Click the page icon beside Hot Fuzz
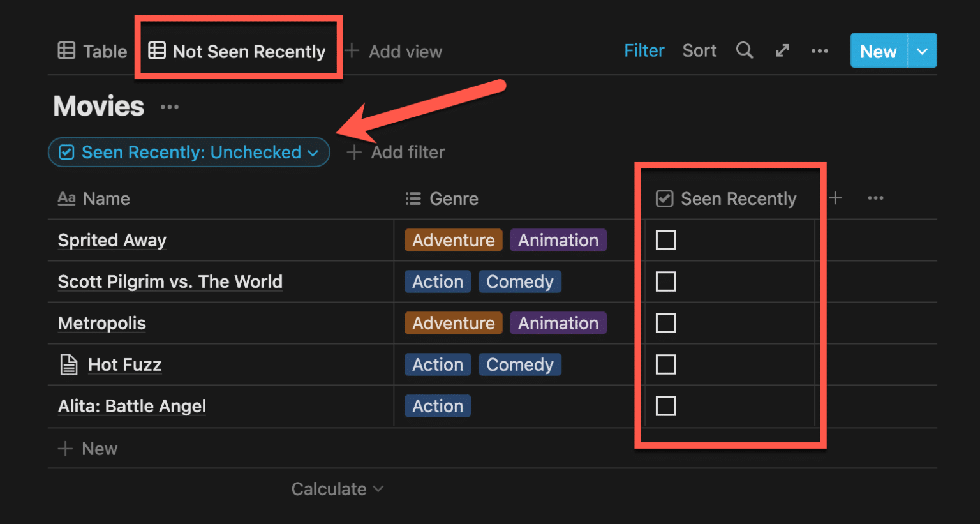Screen dimensions: 980x524 click(68, 364)
